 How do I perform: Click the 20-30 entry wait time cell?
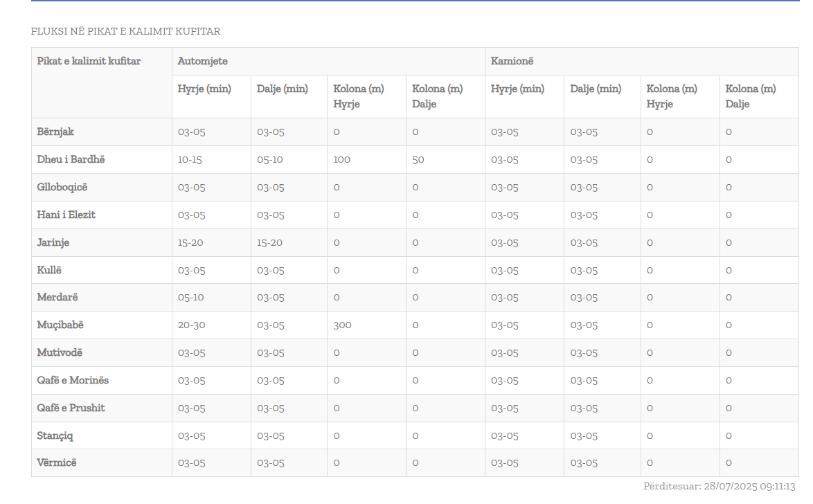(x=191, y=325)
